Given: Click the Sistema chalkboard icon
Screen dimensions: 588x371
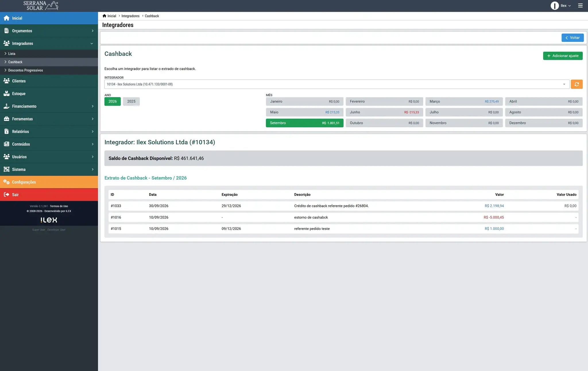Looking at the screenshot, I should (x=7, y=169).
